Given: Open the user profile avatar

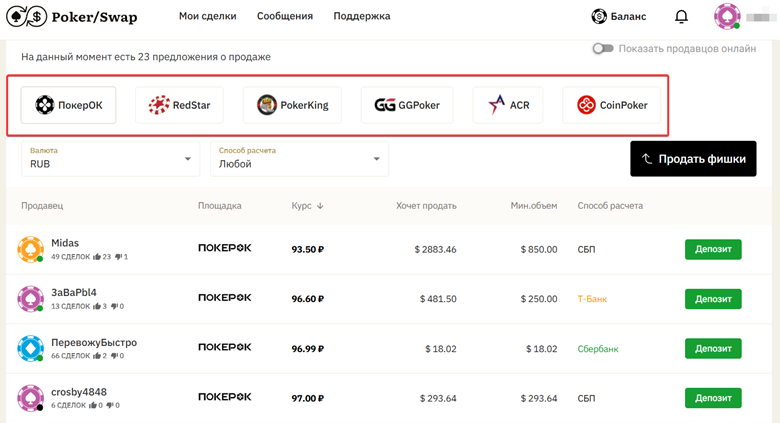Looking at the screenshot, I should pyautogui.click(x=726, y=17).
